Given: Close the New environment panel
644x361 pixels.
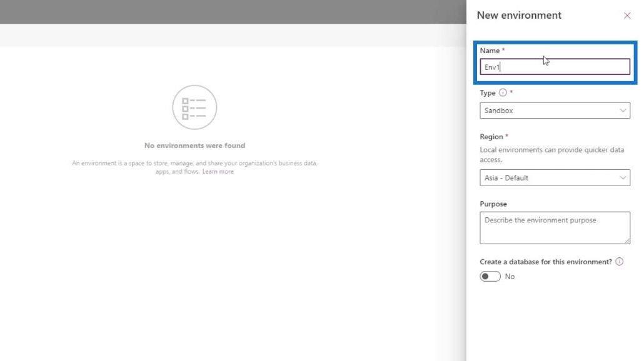Looking at the screenshot, I should [626, 16].
